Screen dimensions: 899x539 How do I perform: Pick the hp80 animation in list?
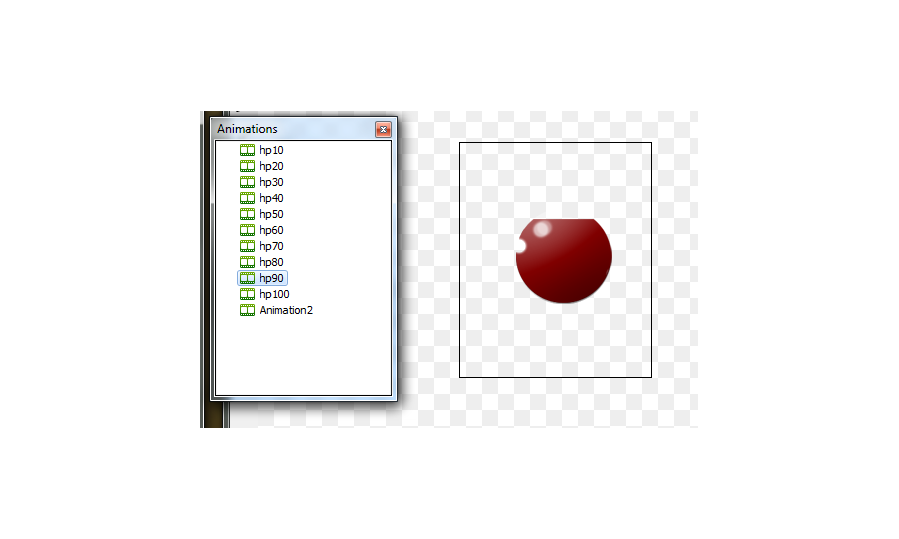click(x=271, y=262)
